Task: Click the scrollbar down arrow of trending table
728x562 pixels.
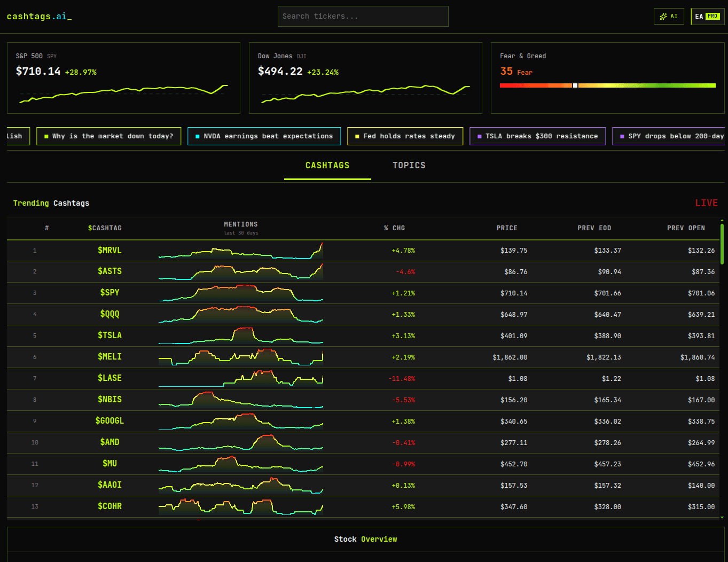Action: click(x=722, y=517)
